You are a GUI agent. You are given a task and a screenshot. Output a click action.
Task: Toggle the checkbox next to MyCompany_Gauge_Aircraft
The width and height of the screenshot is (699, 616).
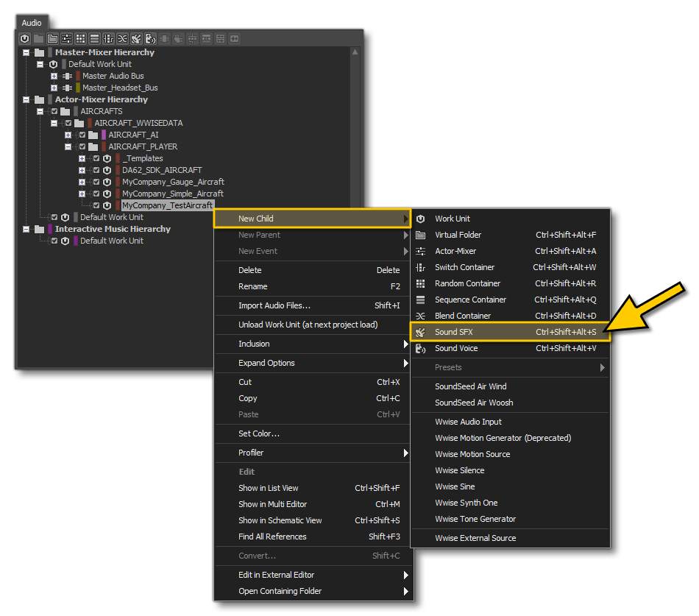(x=96, y=182)
